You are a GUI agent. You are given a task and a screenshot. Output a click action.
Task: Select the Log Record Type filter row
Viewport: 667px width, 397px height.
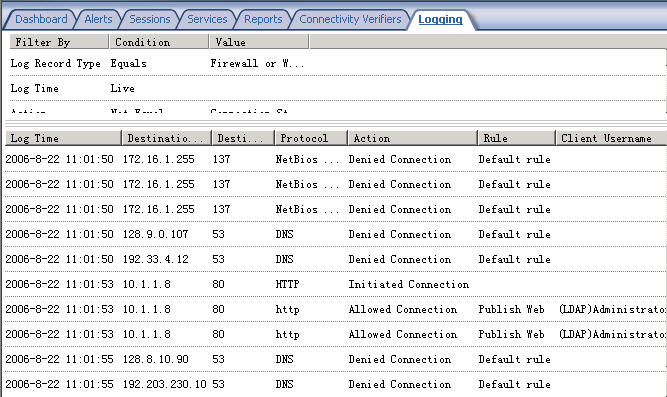(338, 63)
